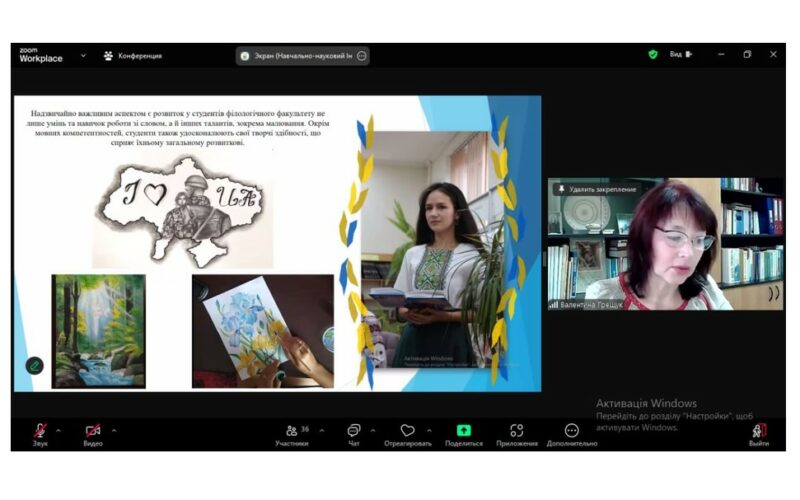
Task: Leave the meeting via Выйти
Action: tap(759, 432)
